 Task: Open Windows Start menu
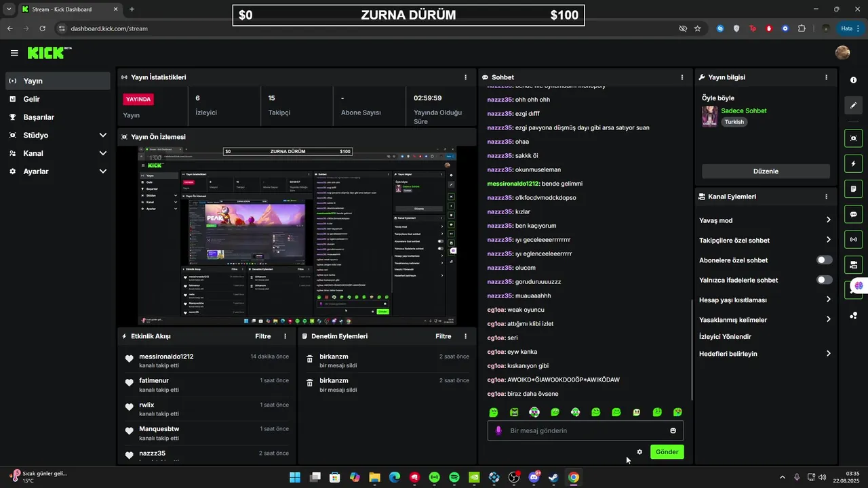pyautogui.click(x=295, y=477)
